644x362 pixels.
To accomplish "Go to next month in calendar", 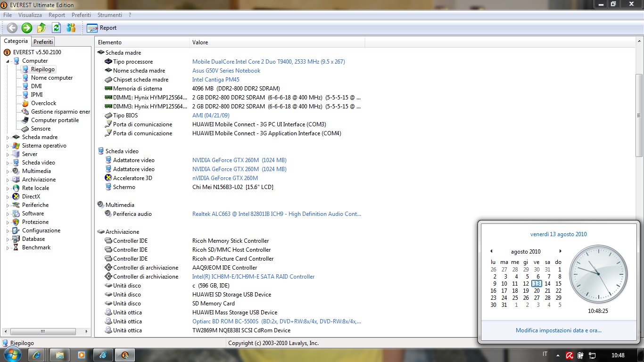I will coord(560,251).
